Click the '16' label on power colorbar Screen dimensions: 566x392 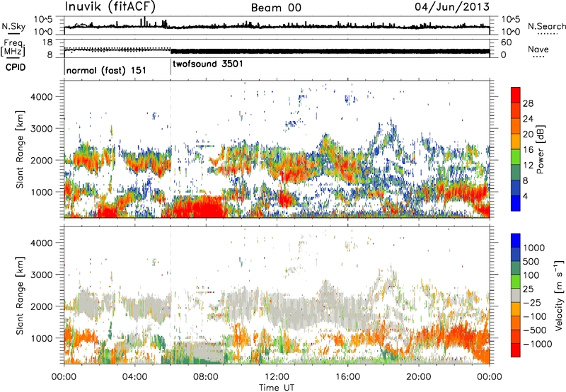click(528, 150)
